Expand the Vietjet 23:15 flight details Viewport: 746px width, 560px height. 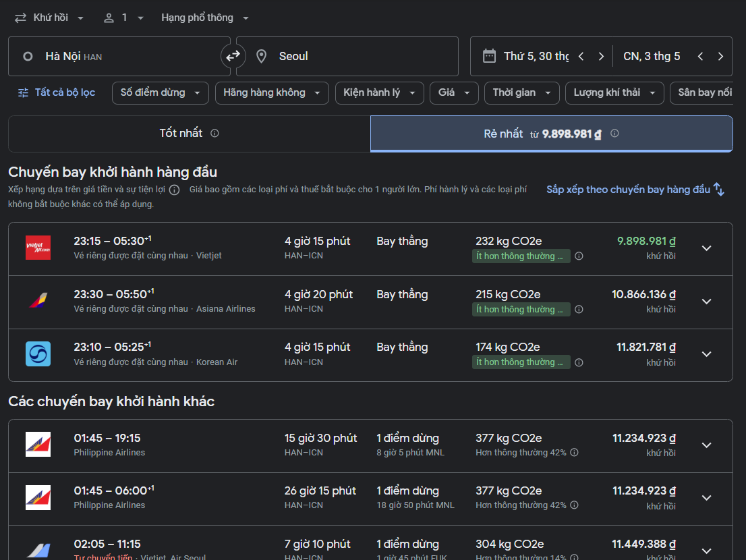(706, 248)
